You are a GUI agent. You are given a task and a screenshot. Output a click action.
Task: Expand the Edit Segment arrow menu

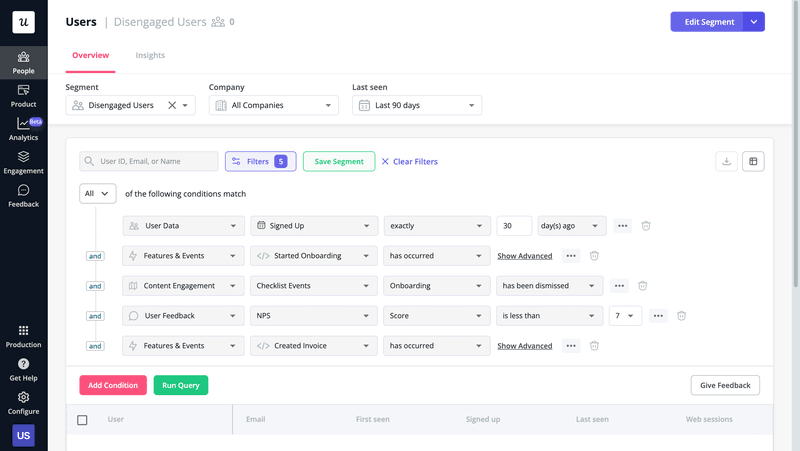pos(754,22)
